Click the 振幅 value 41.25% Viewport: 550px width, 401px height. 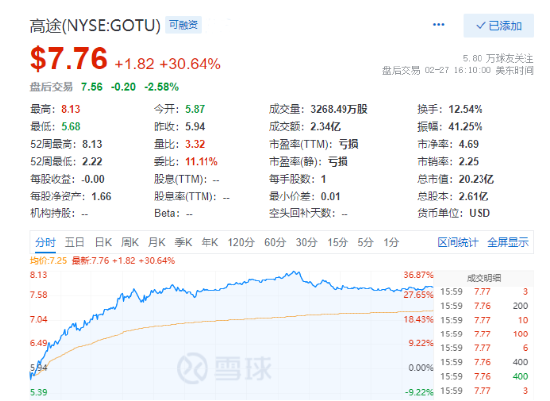coord(465,127)
